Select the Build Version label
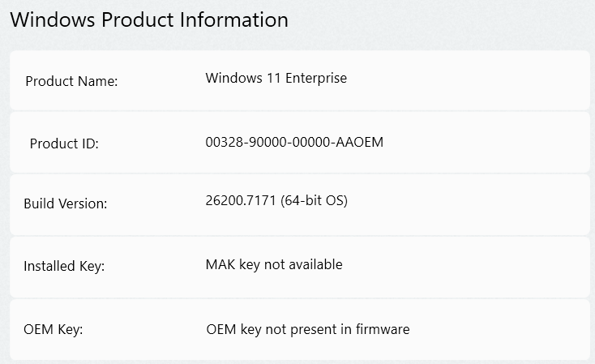The image size is (595, 364). coord(65,203)
